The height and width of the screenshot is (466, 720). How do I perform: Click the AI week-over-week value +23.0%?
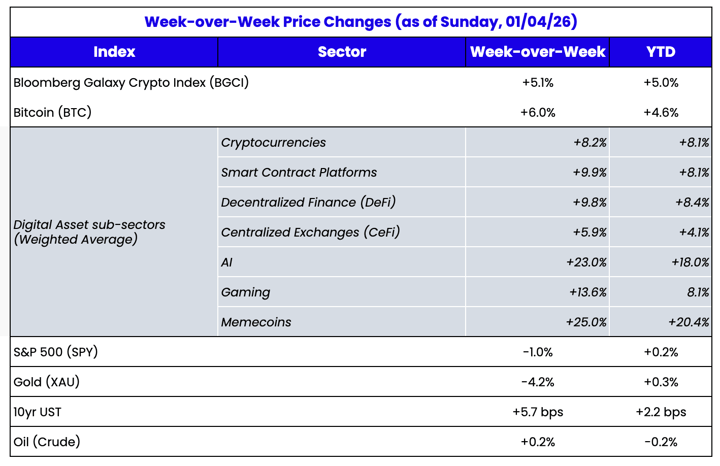click(586, 262)
